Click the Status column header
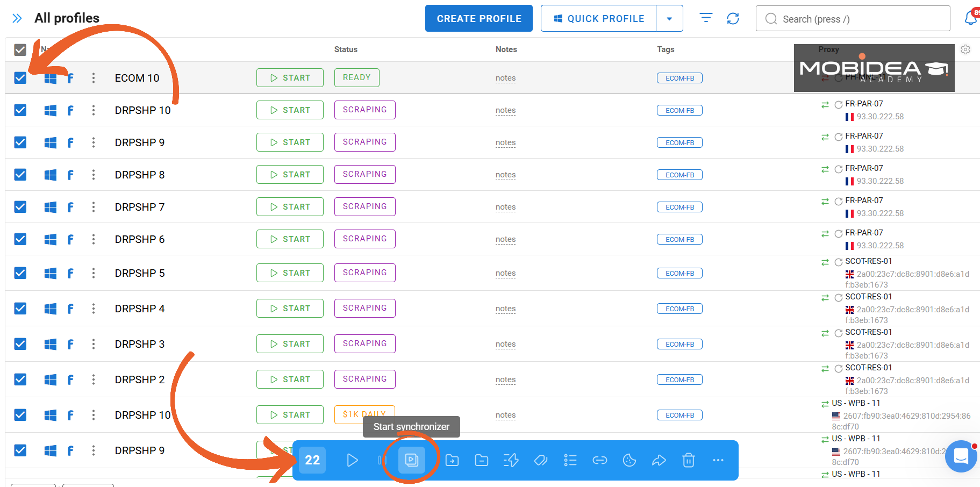 (346, 49)
